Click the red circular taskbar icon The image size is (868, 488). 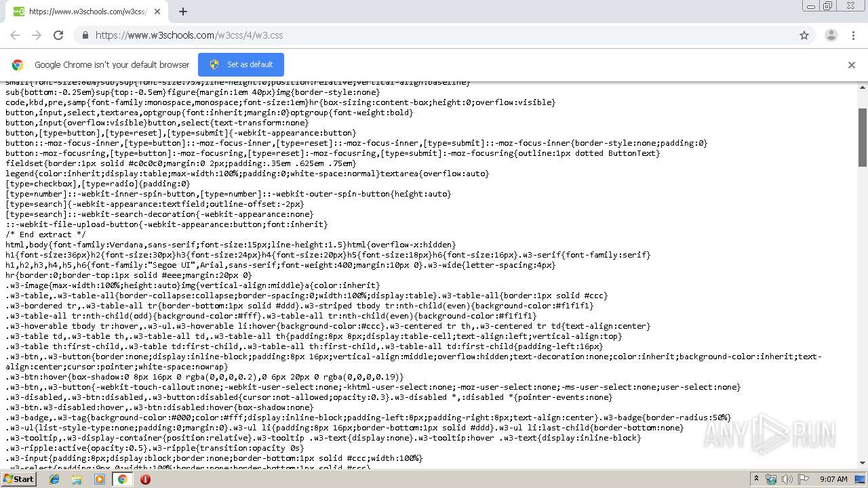(x=145, y=479)
